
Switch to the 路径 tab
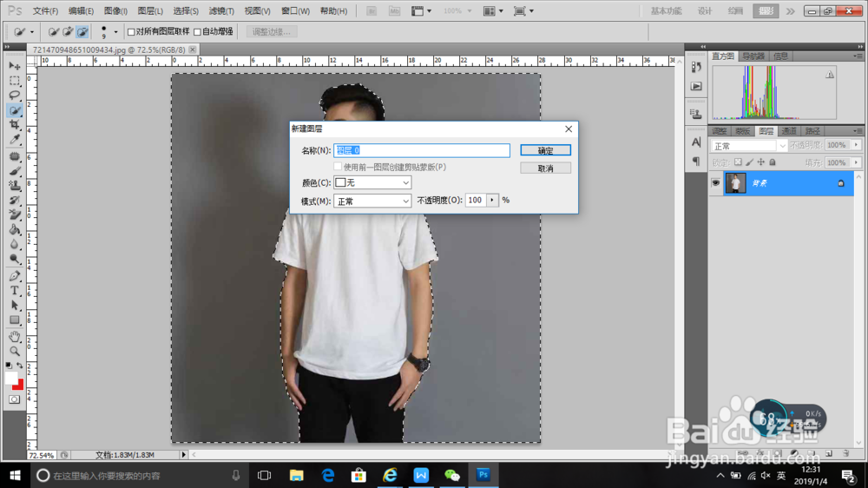pyautogui.click(x=812, y=131)
